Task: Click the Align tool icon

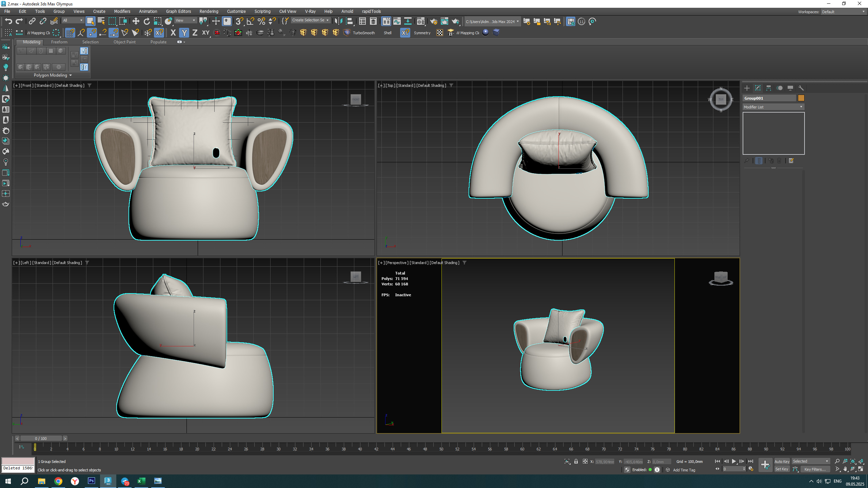Action: pyautogui.click(x=349, y=21)
